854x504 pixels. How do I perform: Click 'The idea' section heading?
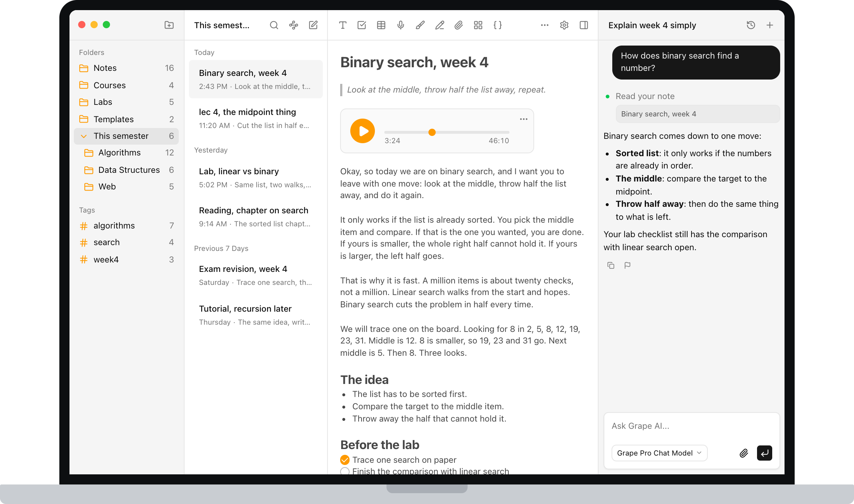pyautogui.click(x=364, y=380)
